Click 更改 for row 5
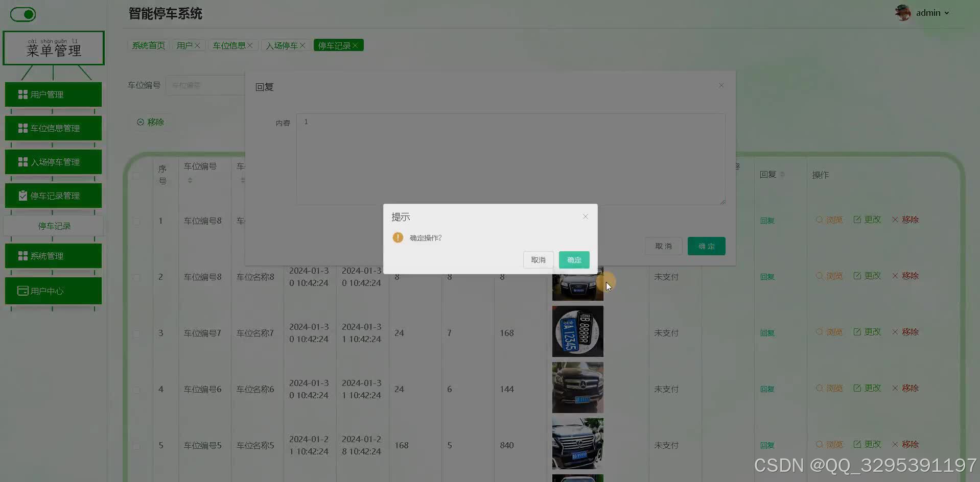 [x=867, y=444]
